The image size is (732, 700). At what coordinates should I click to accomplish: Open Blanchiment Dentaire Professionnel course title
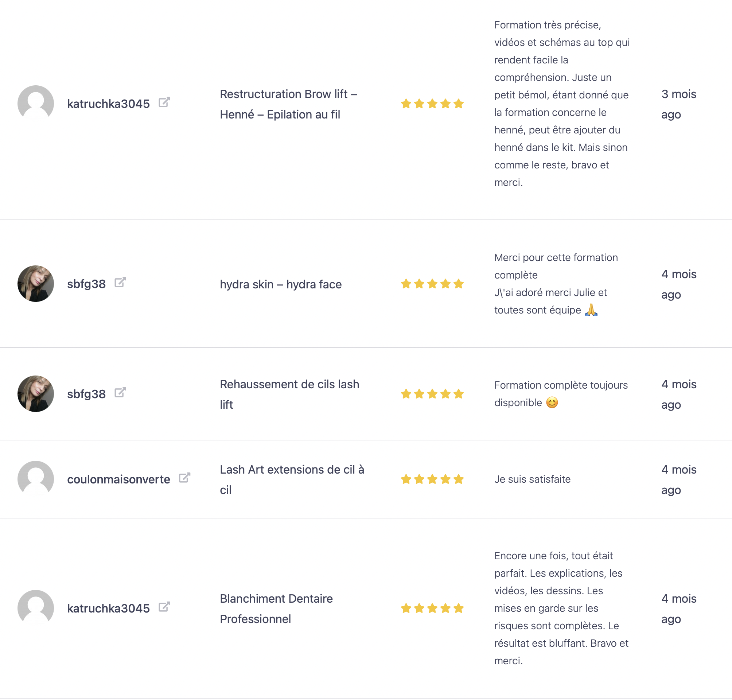276,608
